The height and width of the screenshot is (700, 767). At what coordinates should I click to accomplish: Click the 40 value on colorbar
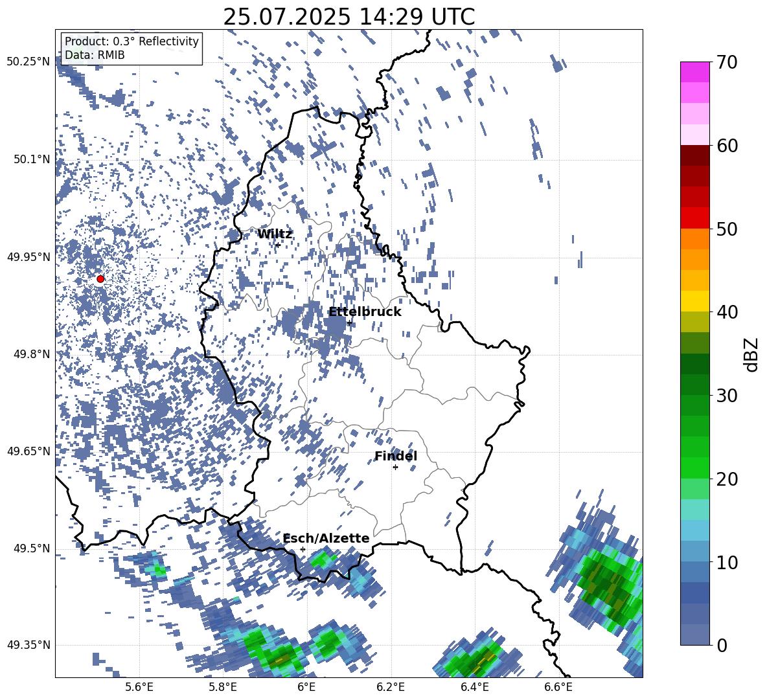pyautogui.click(x=727, y=312)
